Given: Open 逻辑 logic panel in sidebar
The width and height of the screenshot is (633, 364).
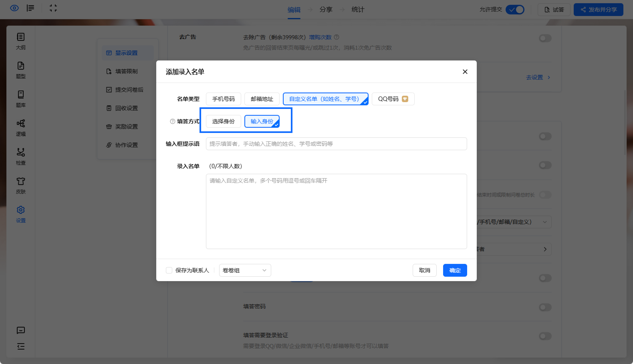Looking at the screenshot, I should click(x=21, y=128).
